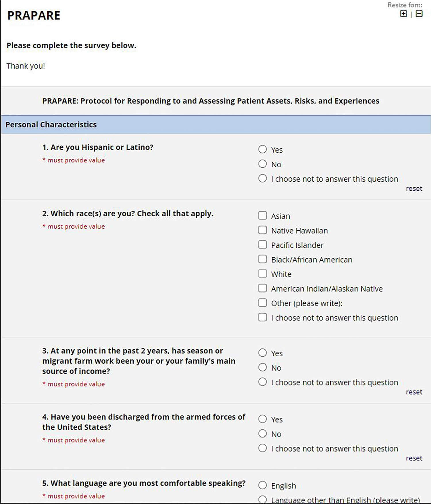Choose English as most comfortable language
This screenshot has width=431, height=504.
point(262,485)
